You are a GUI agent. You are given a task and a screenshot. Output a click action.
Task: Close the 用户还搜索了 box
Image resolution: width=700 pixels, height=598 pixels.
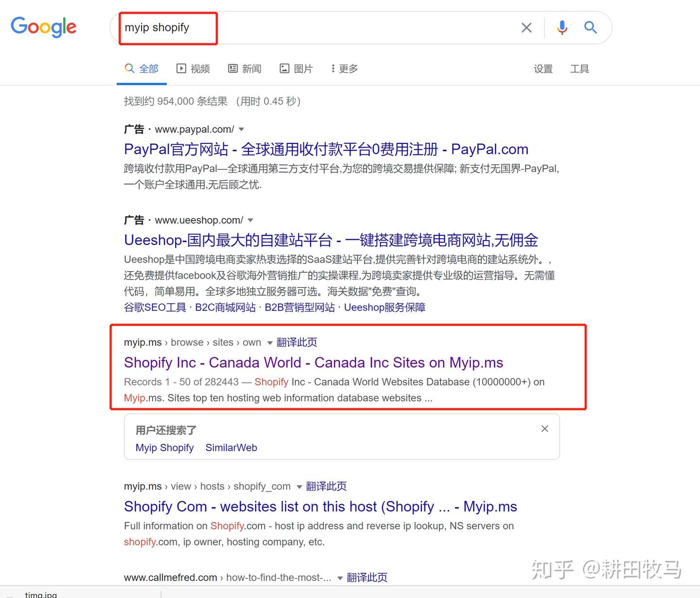click(x=545, y=428)
